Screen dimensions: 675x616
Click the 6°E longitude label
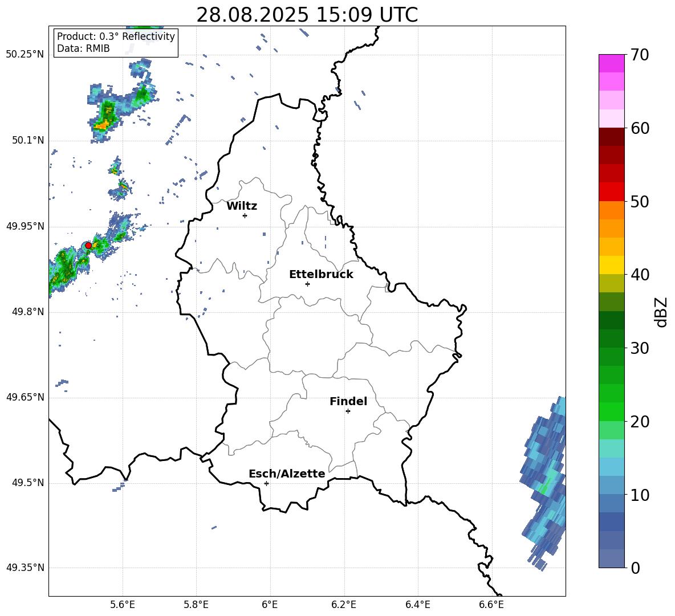[x=270, y=605]
